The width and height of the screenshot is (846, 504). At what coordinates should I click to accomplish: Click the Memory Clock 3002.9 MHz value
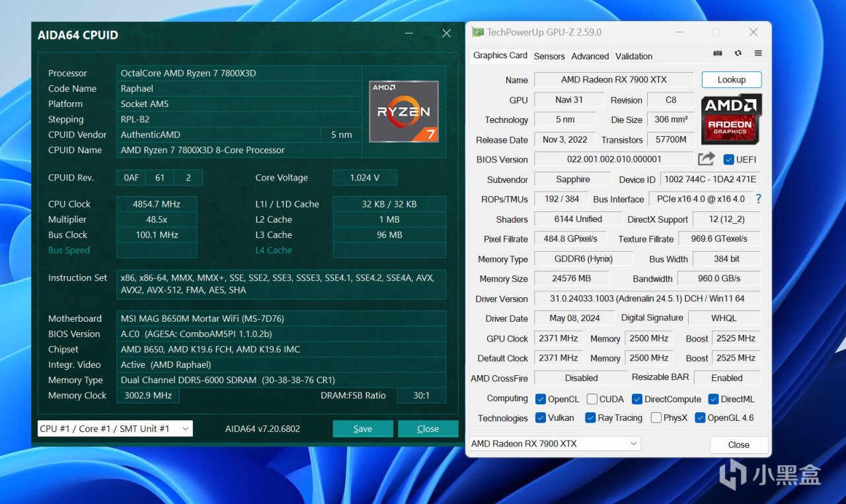click(148, 396)
